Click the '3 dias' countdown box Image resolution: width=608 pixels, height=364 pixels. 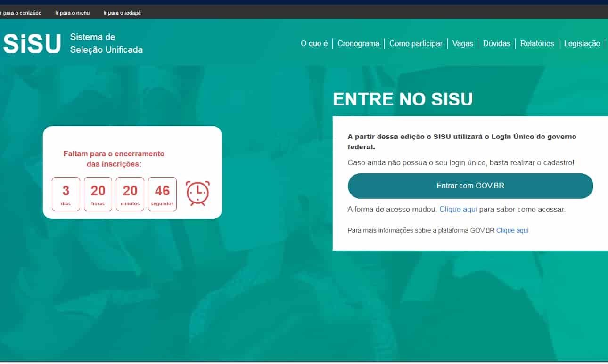click(x=66, y=194)
